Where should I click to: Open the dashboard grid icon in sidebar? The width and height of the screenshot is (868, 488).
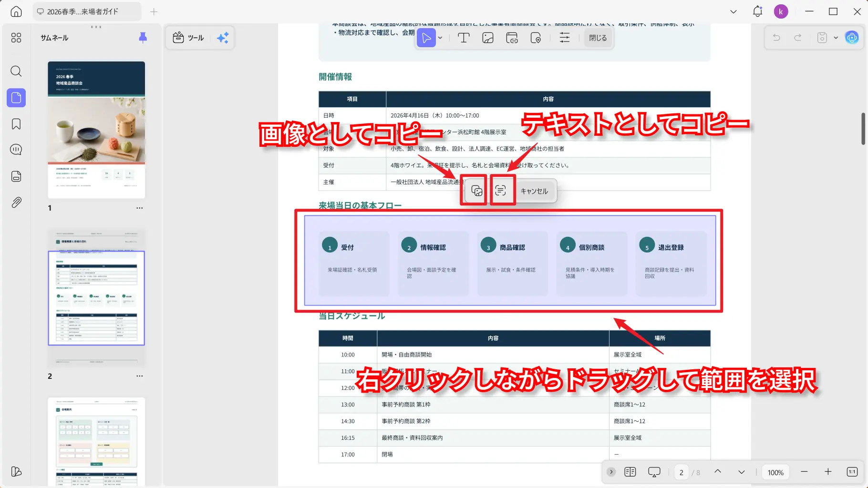point(16,38)
